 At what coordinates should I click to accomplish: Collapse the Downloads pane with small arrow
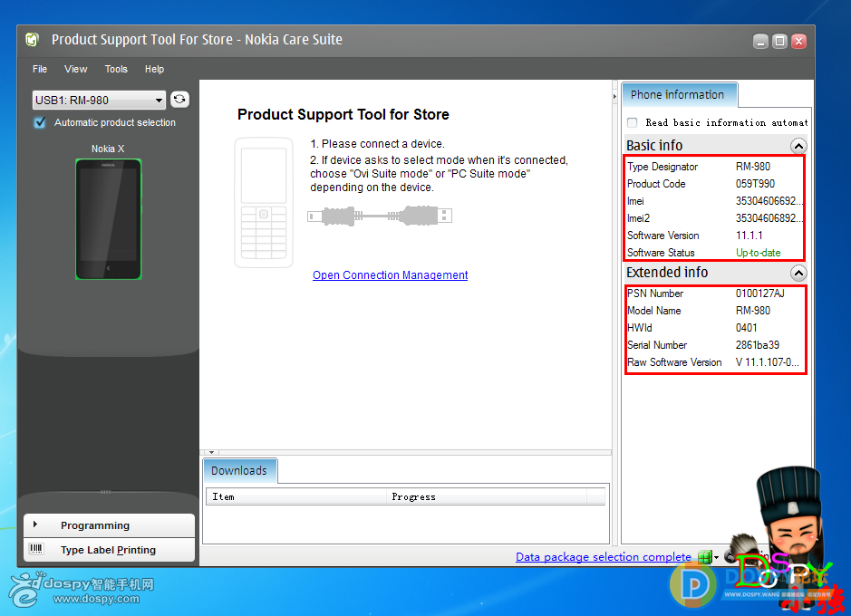click(x=212, y=452)
